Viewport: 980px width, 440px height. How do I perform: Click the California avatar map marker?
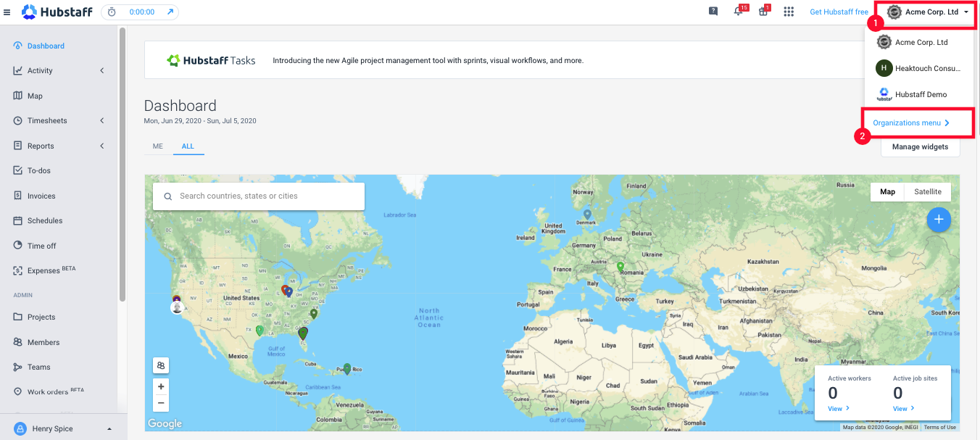[177, 307]
